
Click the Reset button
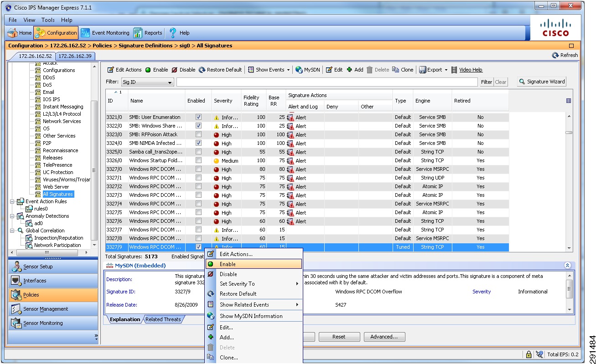[x=339, y=337]
